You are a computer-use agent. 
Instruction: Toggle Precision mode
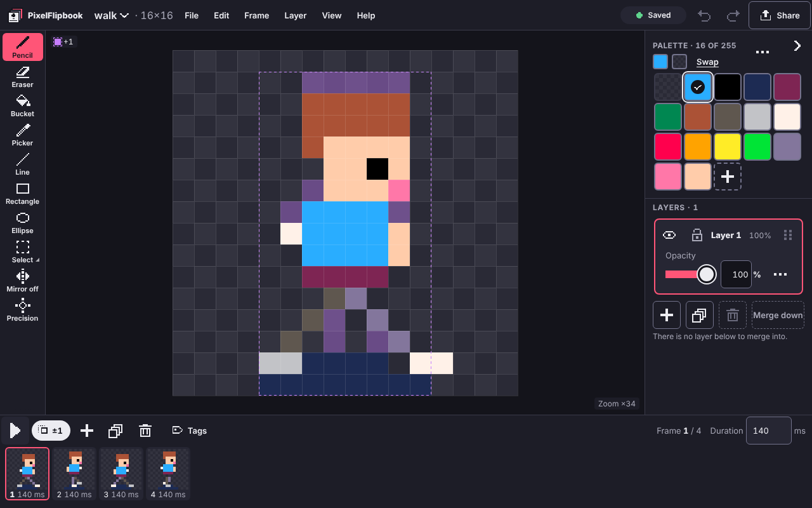pyautogui.click(x=23, y=310)
